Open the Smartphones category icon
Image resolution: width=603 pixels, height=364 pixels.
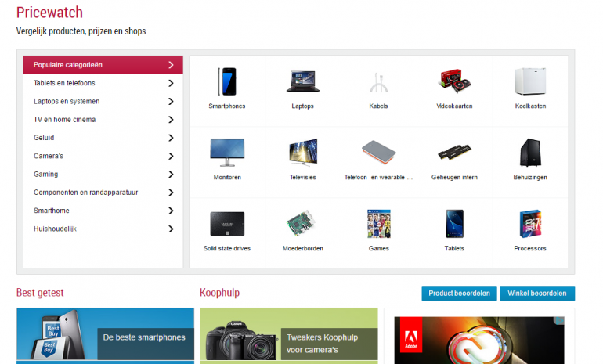point(227,81)
